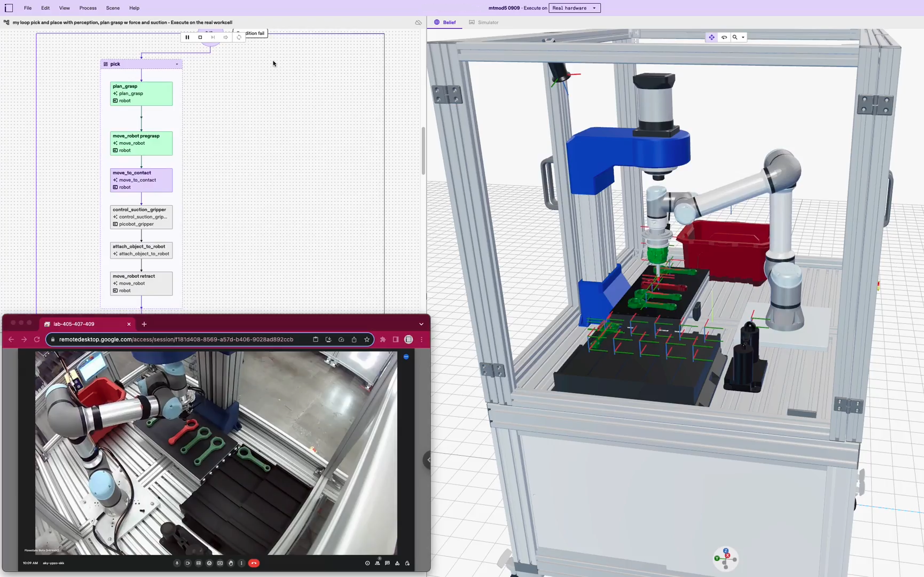Screen dimensions: 924x577
Task: Select the zoom magnifier tool in viewport
Action: [x=735, y=37]
